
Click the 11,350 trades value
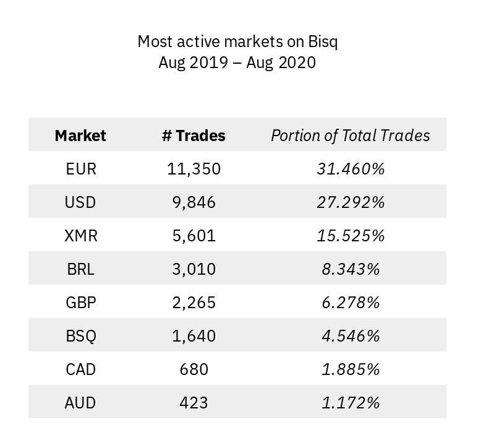click(x=194, y=168)
